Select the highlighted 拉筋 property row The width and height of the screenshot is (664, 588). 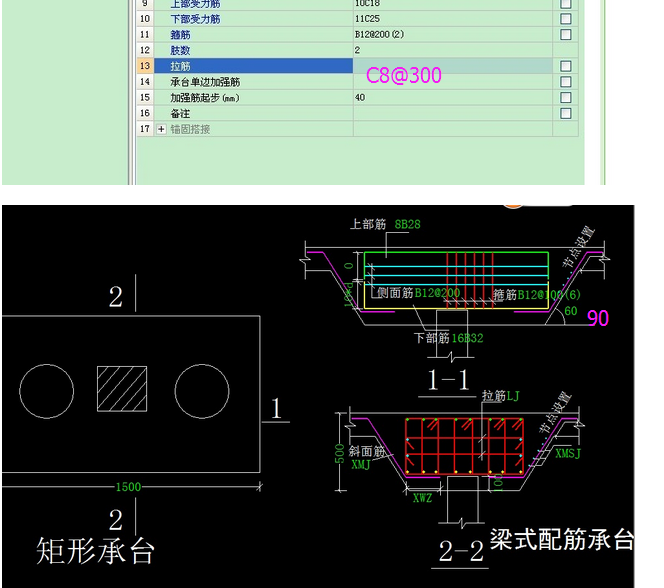253,66
